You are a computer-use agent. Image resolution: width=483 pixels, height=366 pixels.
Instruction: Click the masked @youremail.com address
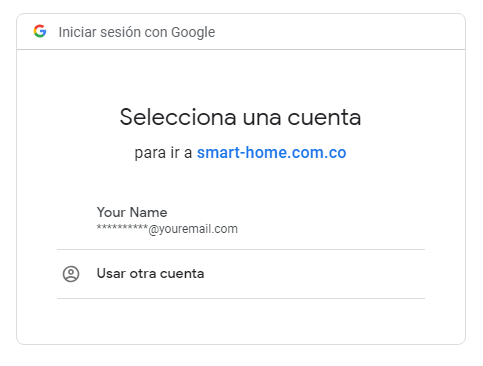[x=167, y=229]
